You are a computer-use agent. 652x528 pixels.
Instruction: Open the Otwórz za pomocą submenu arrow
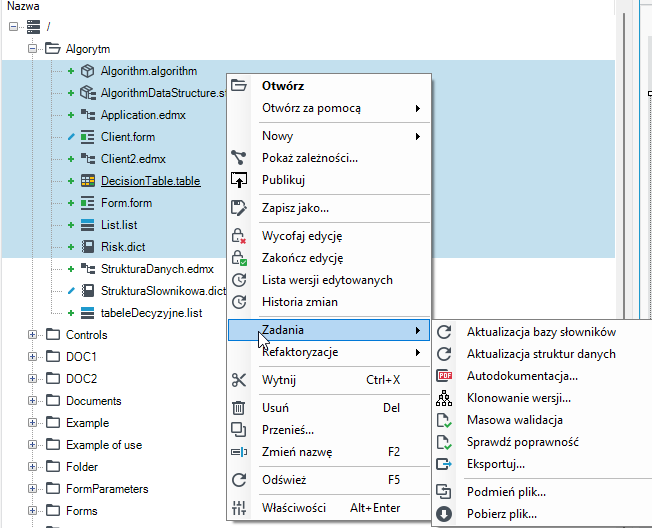tap(417, 109)
